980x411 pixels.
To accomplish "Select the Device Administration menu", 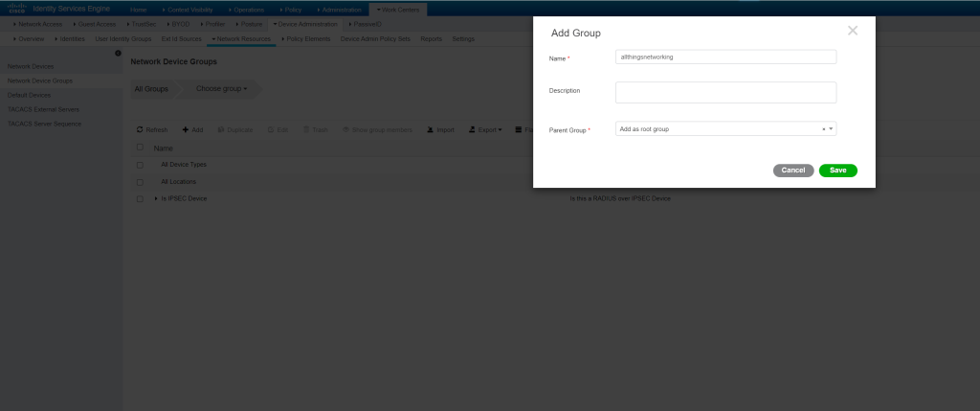I will coord(305,24).
